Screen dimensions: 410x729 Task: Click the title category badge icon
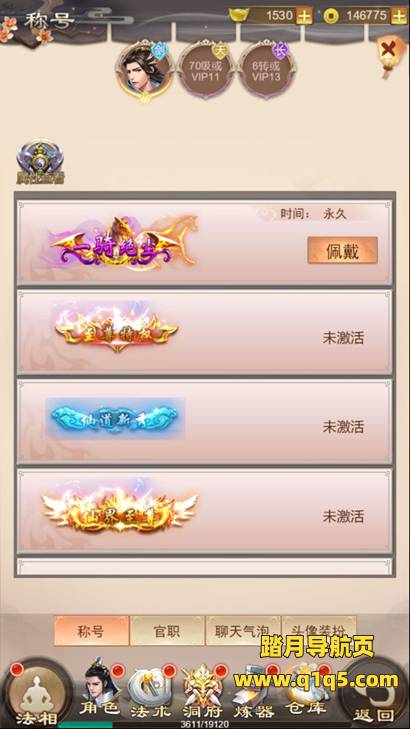coord(40,161)
